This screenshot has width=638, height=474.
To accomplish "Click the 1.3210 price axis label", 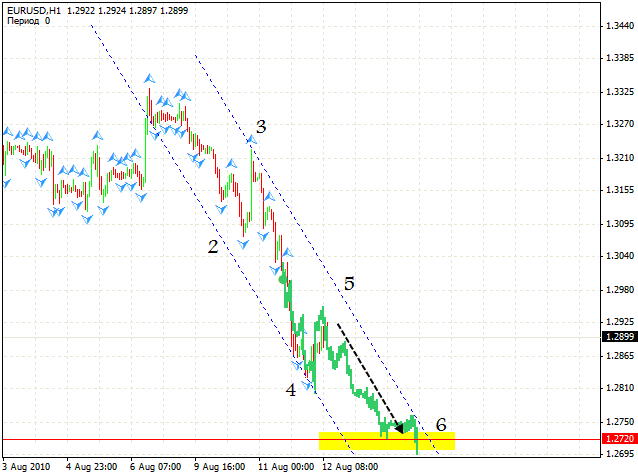I will point(620,158).
